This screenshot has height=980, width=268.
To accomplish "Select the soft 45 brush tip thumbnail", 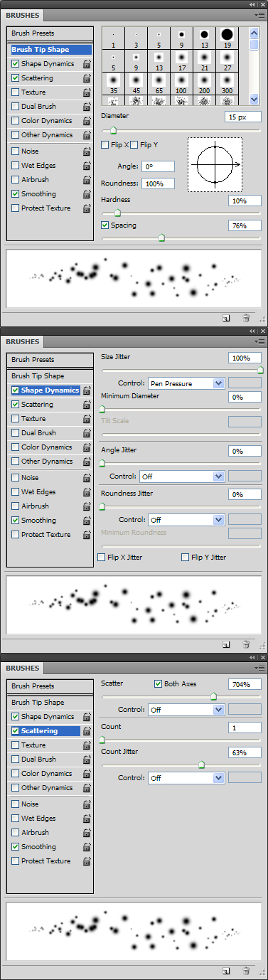I will [136, 83].
